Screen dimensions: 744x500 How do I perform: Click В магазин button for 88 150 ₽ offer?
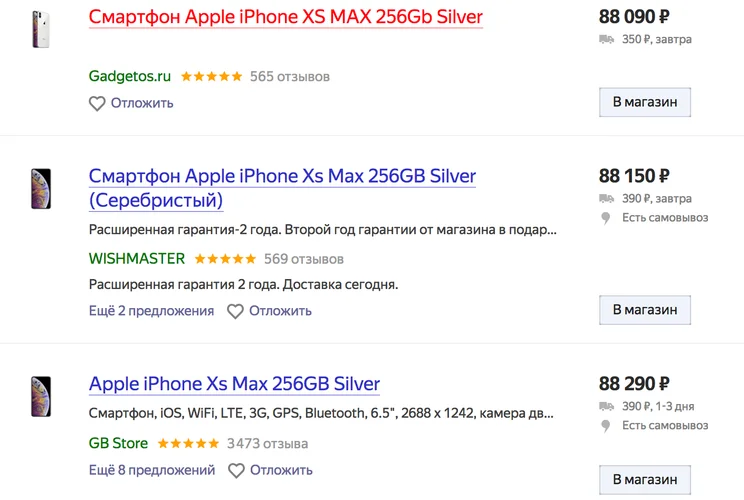coord(645,310)
